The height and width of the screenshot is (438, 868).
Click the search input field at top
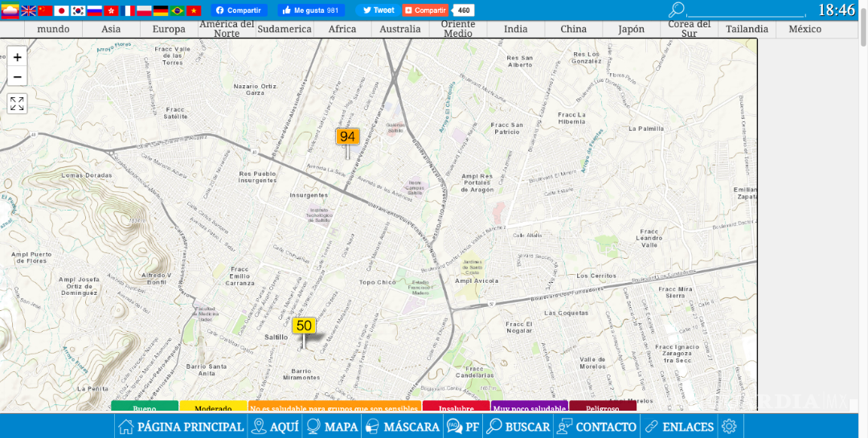pos(746,10)
